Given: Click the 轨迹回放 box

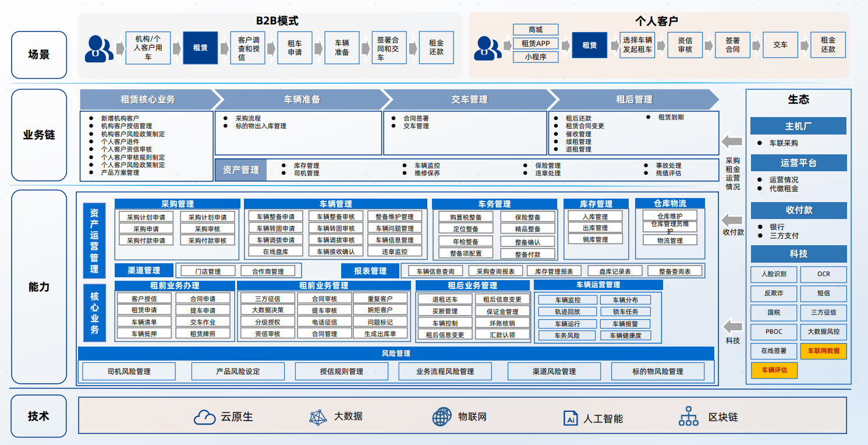Looking at the screenshot, I should pyautogui.click(x=567, y=312).
